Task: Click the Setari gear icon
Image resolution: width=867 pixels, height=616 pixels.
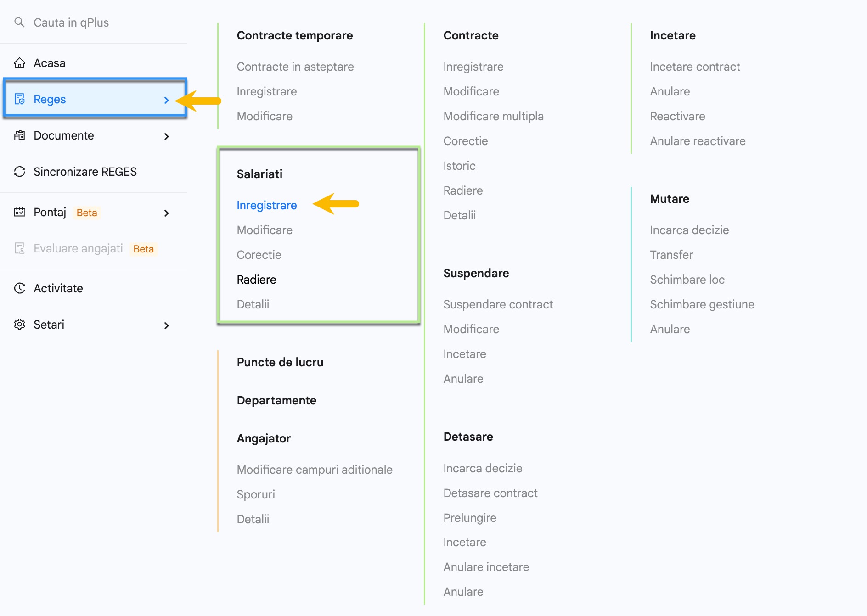Action: (19, 325)
